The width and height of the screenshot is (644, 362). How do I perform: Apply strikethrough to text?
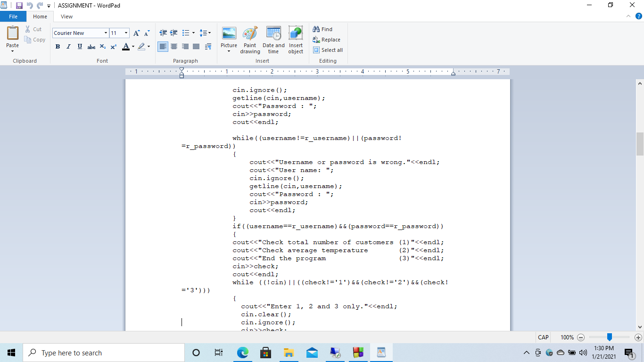(91, 47)
